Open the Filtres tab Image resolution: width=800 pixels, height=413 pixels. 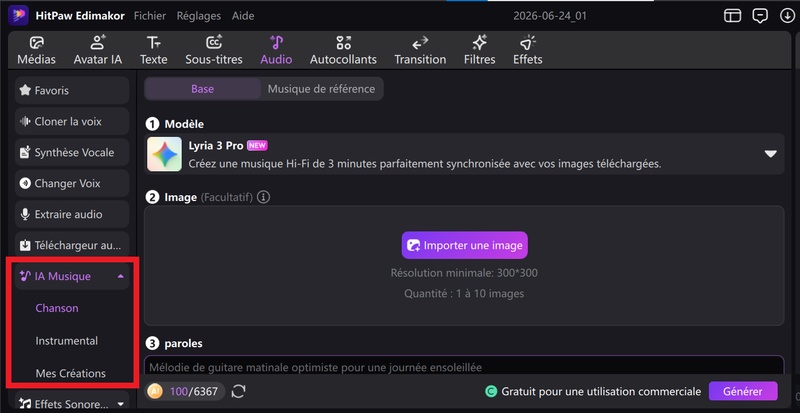tap(480, 51)
